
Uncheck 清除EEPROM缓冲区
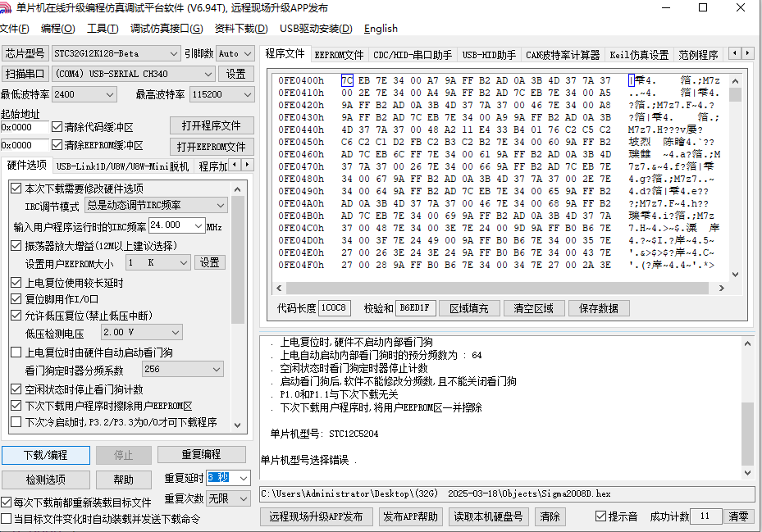point(57,145)
